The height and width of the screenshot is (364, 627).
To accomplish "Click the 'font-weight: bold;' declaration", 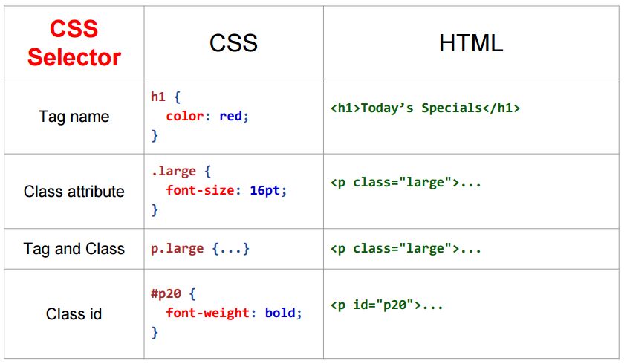I will click(x=234, y=313).
